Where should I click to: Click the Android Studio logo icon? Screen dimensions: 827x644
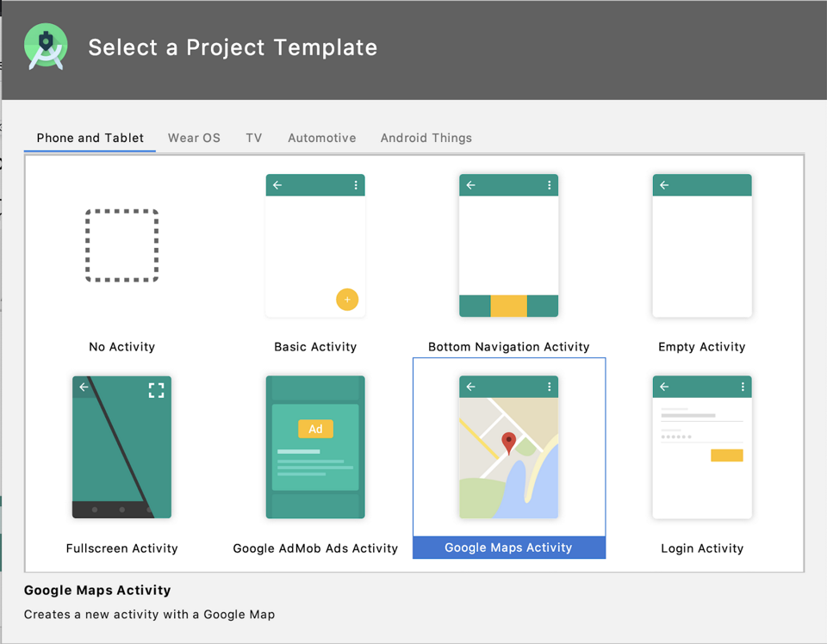[46, 46]
